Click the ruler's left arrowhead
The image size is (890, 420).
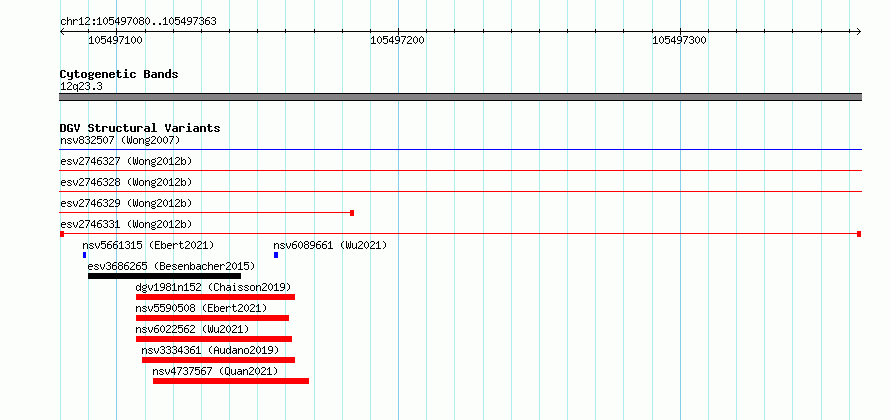tap(62, 31)
